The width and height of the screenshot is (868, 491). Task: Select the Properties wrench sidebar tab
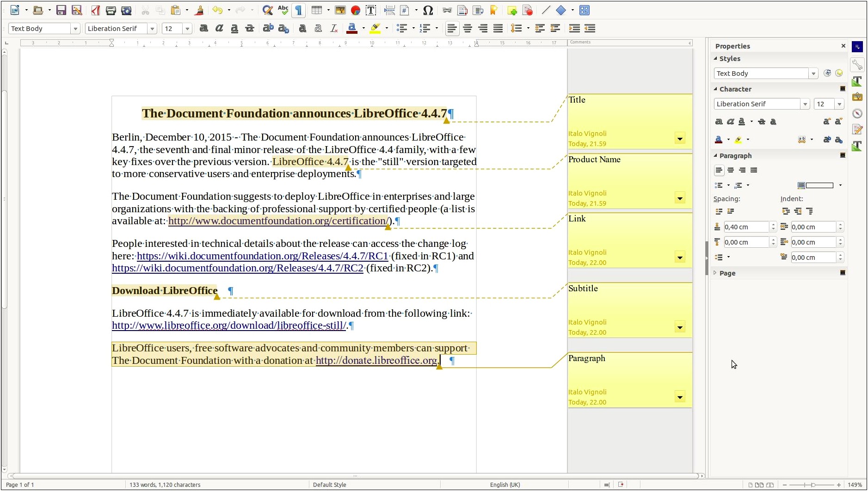[857, 65]
